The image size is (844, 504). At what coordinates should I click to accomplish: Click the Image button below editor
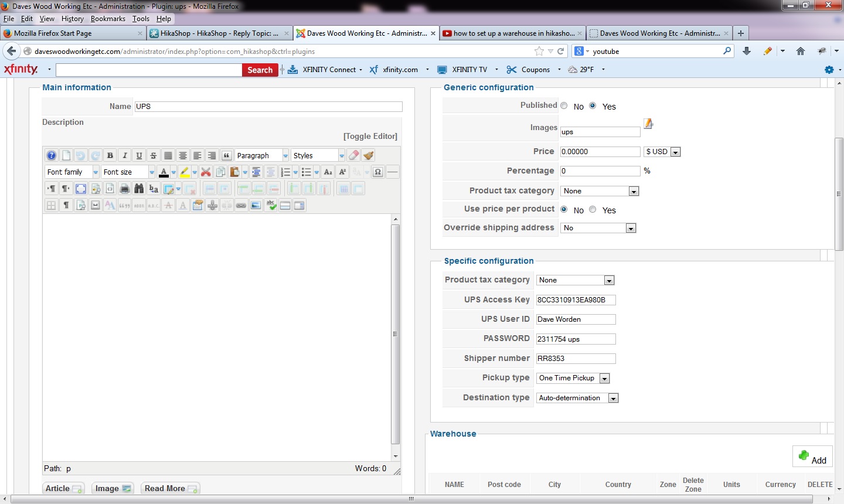(113, 488)
